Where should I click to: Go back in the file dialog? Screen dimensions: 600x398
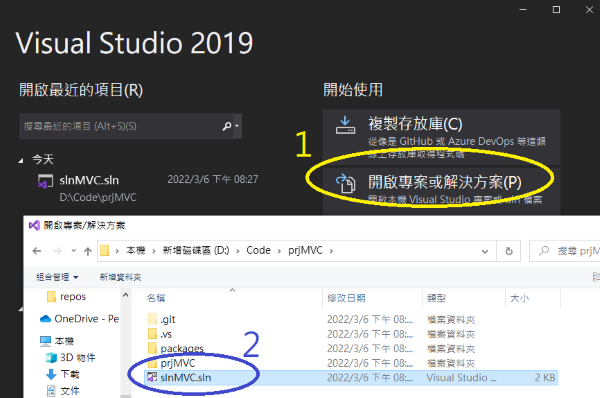point(37,251)
